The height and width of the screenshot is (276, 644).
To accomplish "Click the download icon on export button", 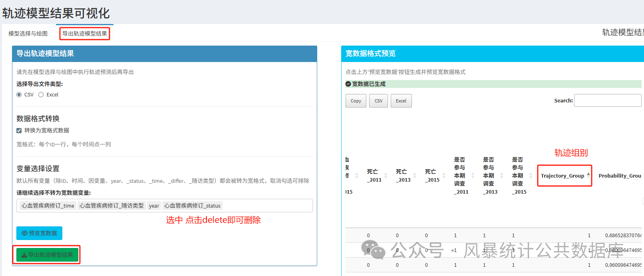I will [24, 255].
